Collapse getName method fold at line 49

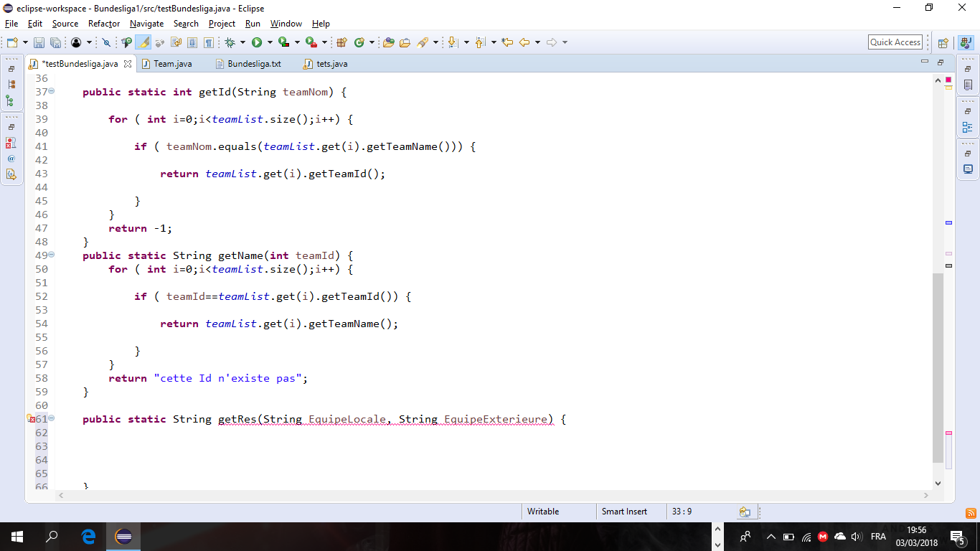tap(52, 255)
